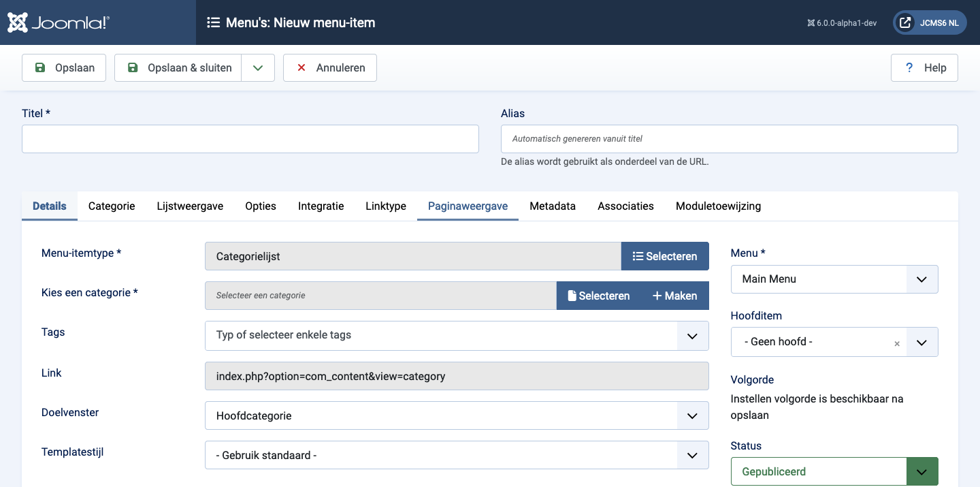Viewport: 980px width, 487px height.
Task: Open the Integratie tab
Action: click(x=321, y=206)
